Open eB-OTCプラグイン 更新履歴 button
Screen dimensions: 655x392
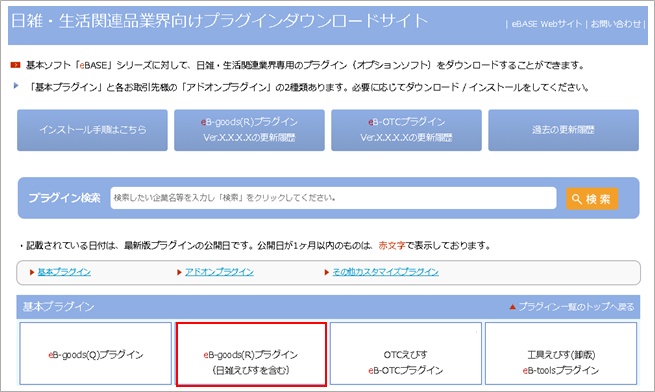pos(406,130)
